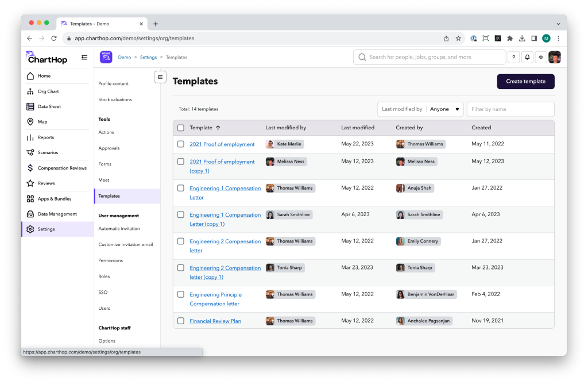The width and height of the screenshot is (588, 384).
Task: Toggle the preview eye icon in header
Action: coord(541,57)
